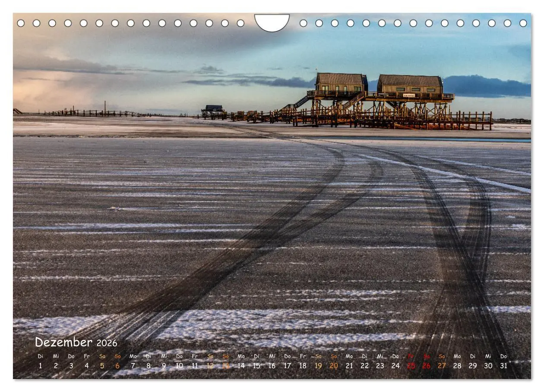
Task: Select date 15 in the calendar row
Action: tap(256, 366)
